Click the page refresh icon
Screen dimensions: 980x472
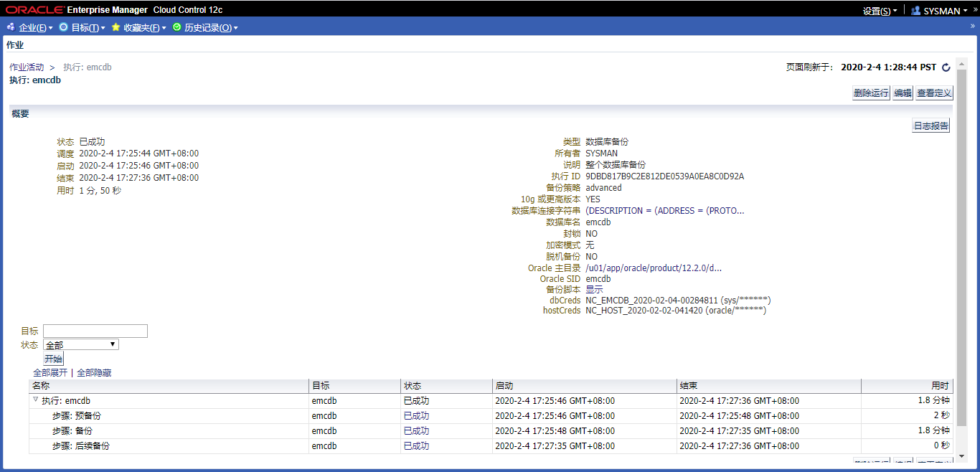point(946,67)
